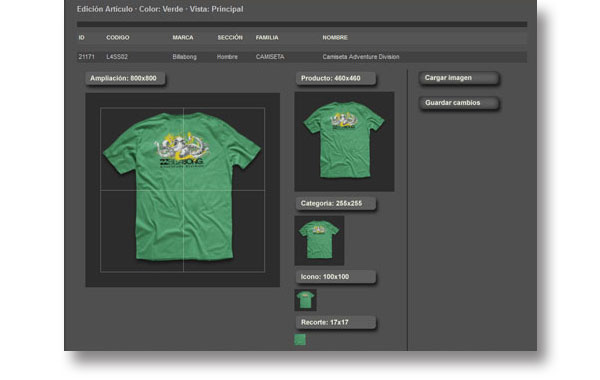Image resolution: width=600 pixels, height=380 pixels.
Task: Click the ID value 21171
Action: tap(86, 57)
